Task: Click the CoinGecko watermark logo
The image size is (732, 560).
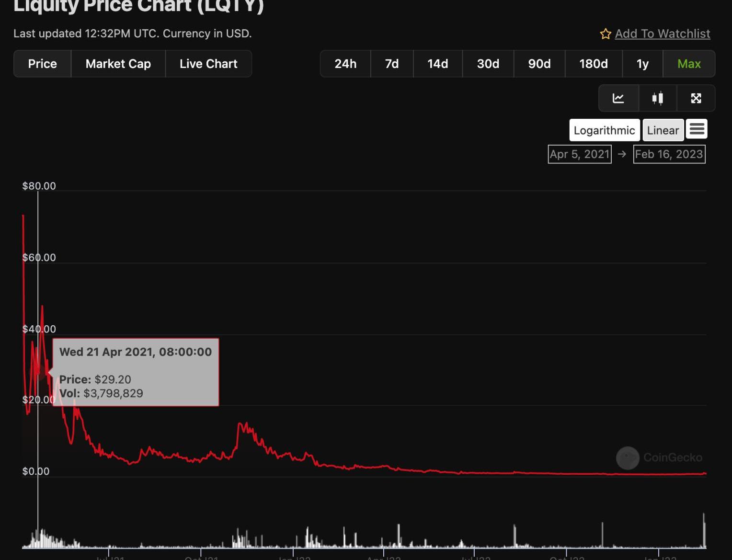Action: pos(628,458)
